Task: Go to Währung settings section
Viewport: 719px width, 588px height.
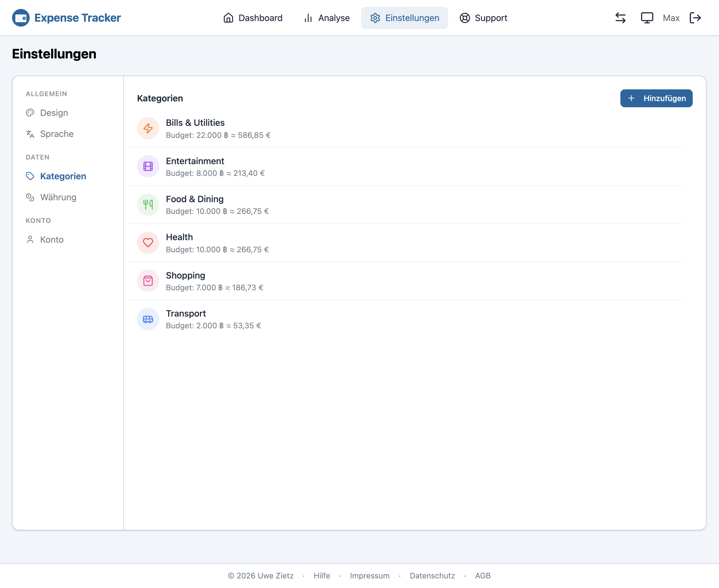Action: pyautogui.click(x=58, y=197)
